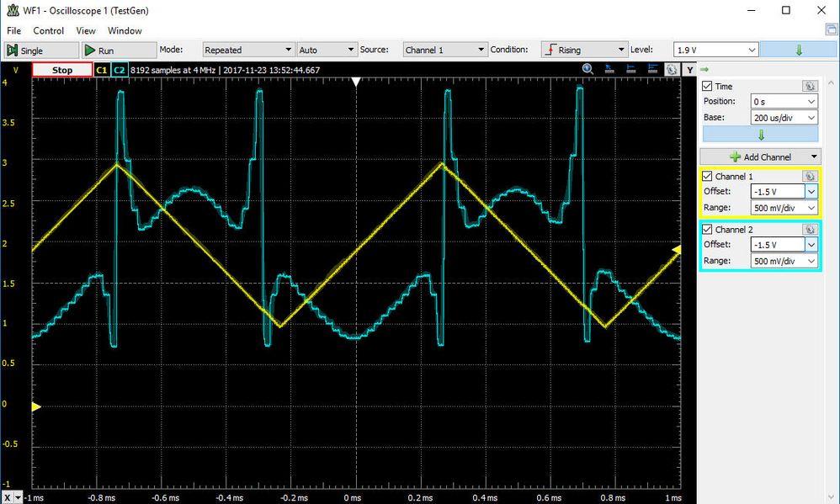Open the Window menu
Screen dimensions: 840x504
click(x=125, y=30)
